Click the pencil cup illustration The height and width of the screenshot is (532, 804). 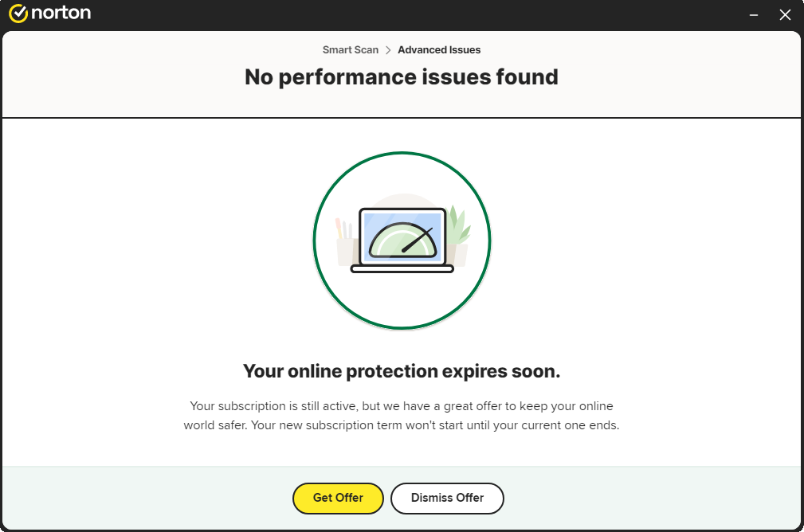coord(344,241)
